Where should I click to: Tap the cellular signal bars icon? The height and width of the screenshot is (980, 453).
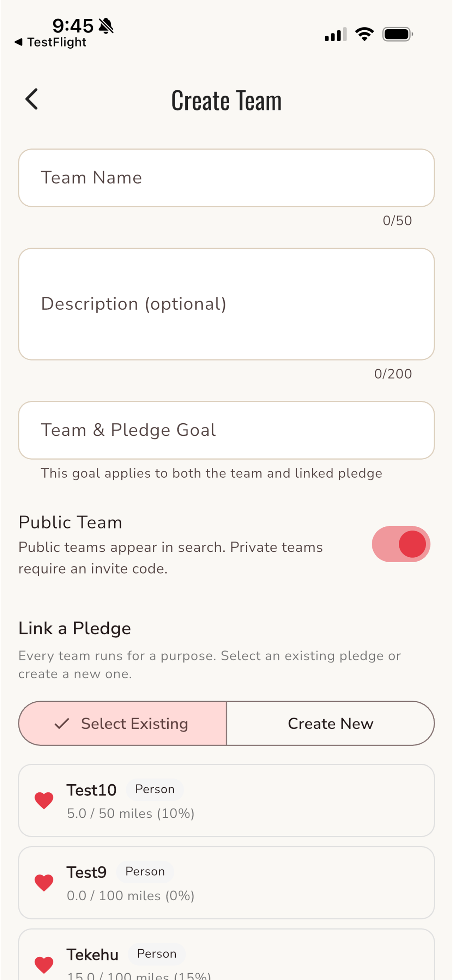click(x=336, y=34)
